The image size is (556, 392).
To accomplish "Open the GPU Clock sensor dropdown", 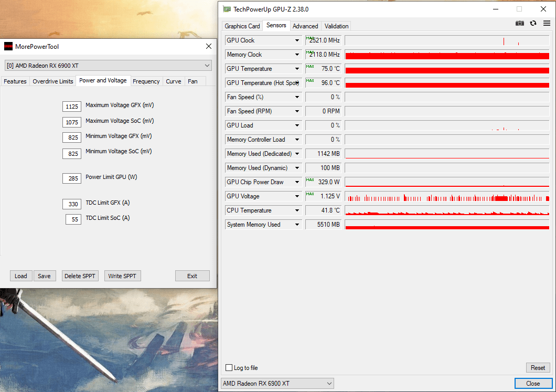I will pos(297,40).
